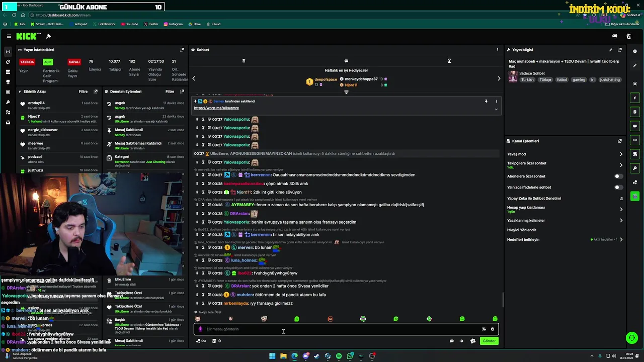This screenshot has width=644, height=362.
Task: Click the hourglass icon in the chat top bar
Action: click(x=449, y=61)
